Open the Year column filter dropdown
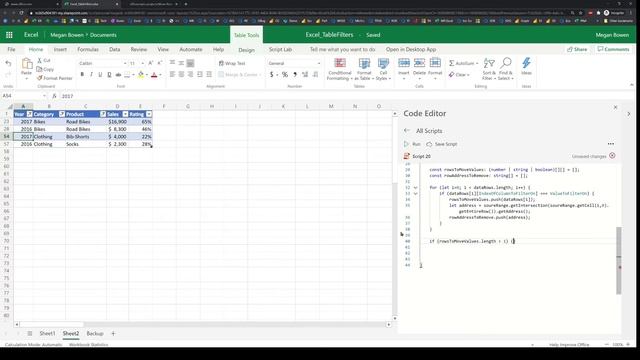 [x=29, y=114]
